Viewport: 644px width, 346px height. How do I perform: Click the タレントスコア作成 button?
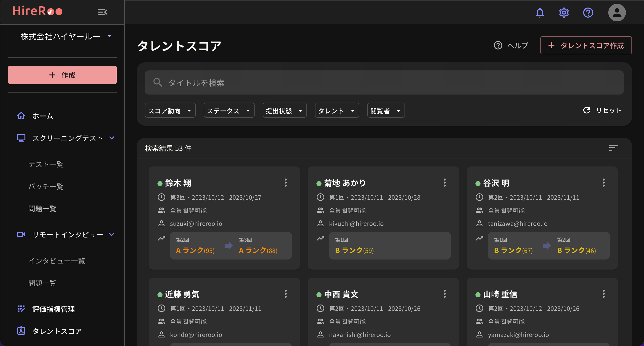click(x=586, y=45)
